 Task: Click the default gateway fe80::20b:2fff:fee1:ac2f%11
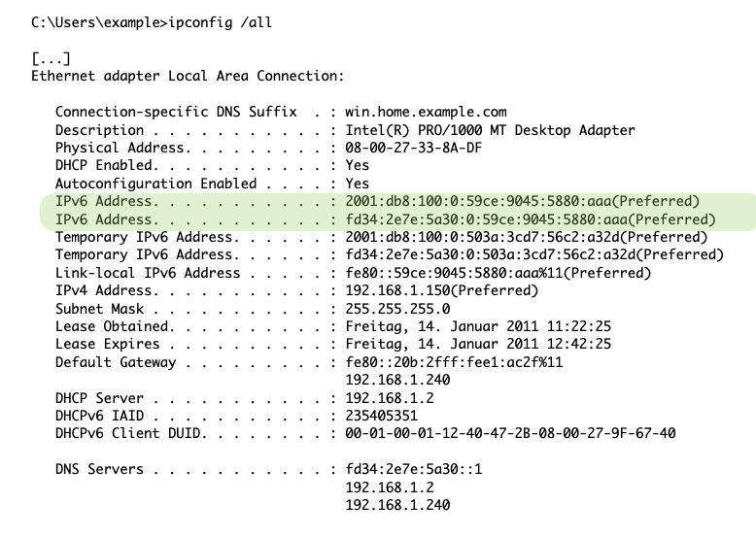[x=454, y=362]
